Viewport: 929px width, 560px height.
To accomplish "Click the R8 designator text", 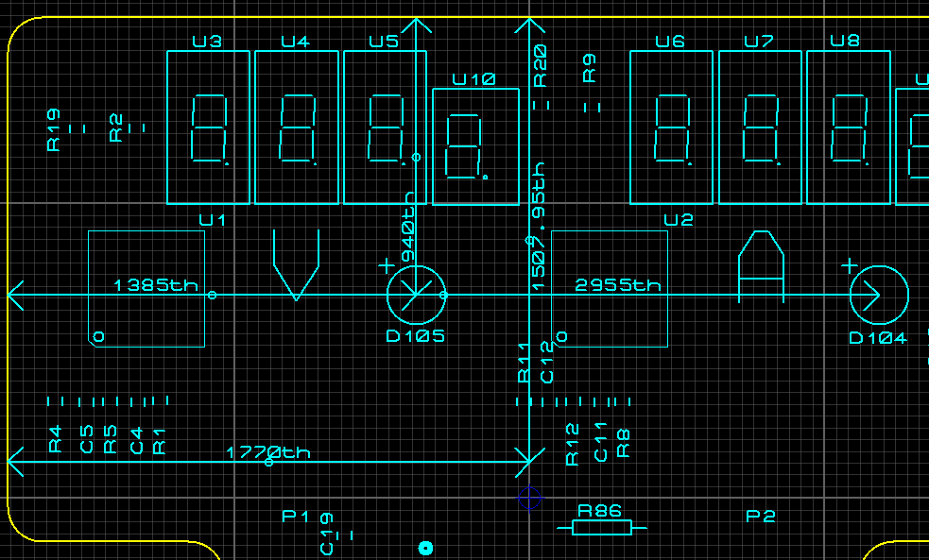I will click(624, 444).
